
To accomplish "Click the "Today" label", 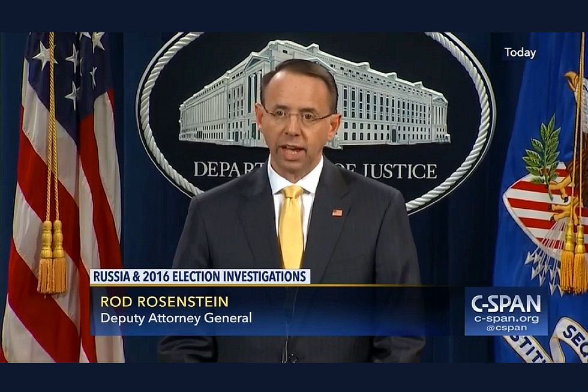I will (x=520, y=52).
